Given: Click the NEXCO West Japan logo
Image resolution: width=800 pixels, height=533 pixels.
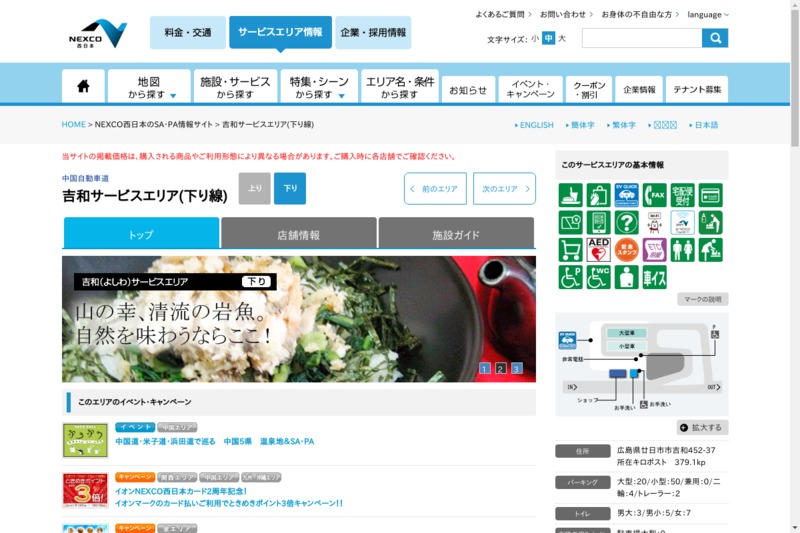Looking at the screenshot, I should [x=98, y=32].
